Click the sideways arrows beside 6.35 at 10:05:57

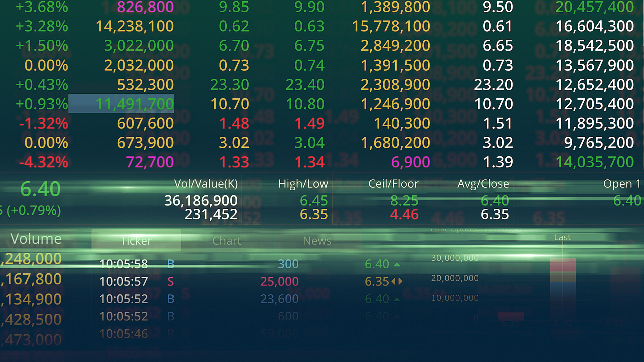[397, 281]
